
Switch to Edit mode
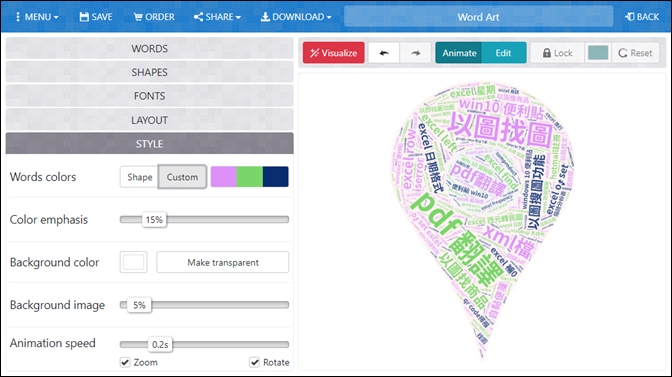[504, 53]
